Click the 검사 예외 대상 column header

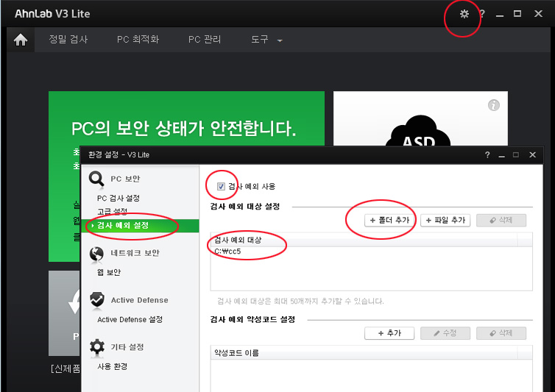(364, 240)
